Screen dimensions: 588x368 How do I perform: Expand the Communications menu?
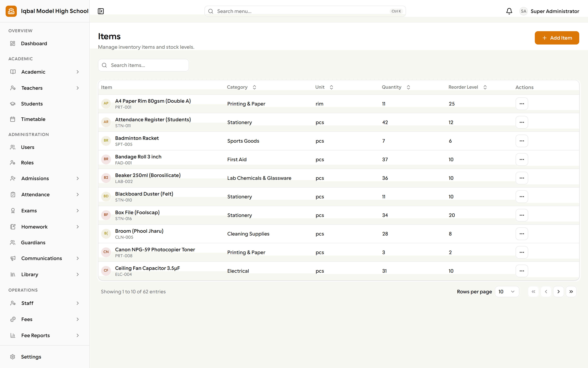click(45, 258)
